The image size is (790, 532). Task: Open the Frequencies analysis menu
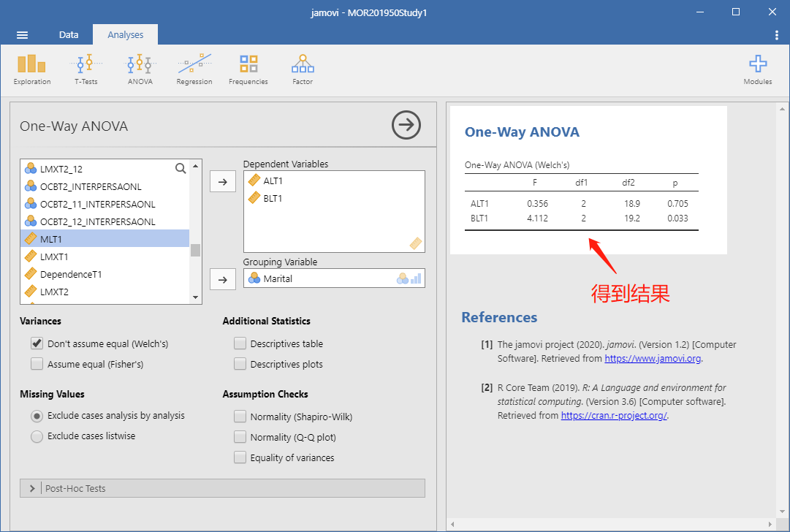pos(248,69)
